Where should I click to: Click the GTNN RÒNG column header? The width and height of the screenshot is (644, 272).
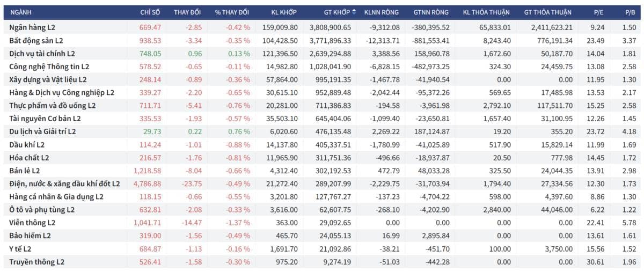[431, 12]
